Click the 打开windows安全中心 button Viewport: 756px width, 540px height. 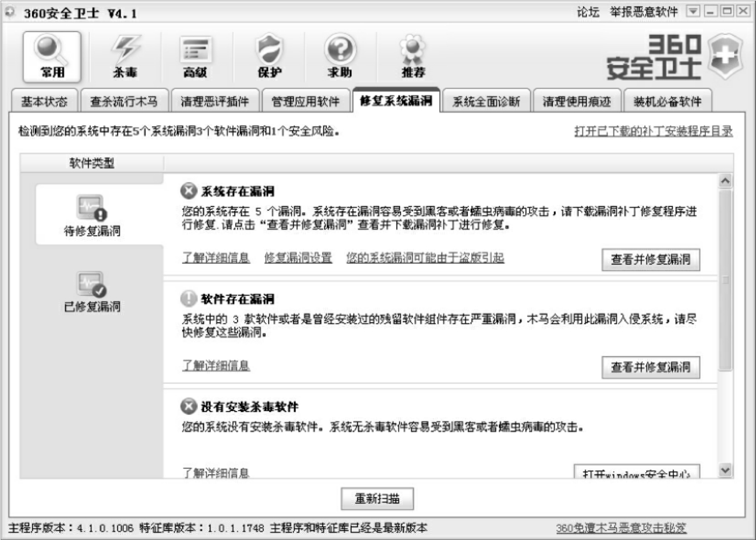[x=637, y=472]
